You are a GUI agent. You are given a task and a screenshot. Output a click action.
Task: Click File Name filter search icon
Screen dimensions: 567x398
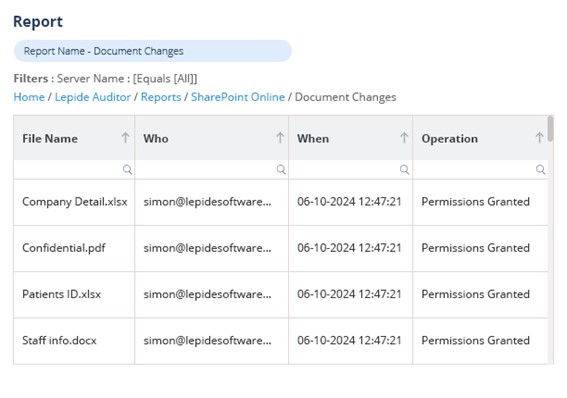coord(127,170)
